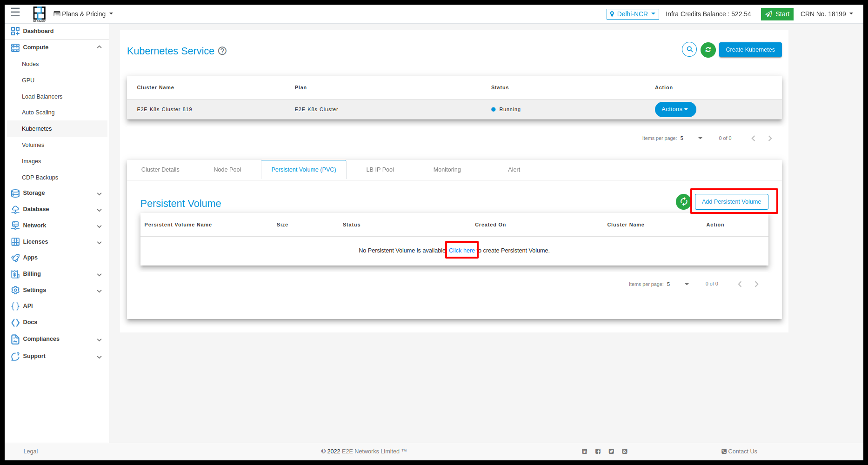
Task: Expand the Settings section chevron
Action: point(99,291)
